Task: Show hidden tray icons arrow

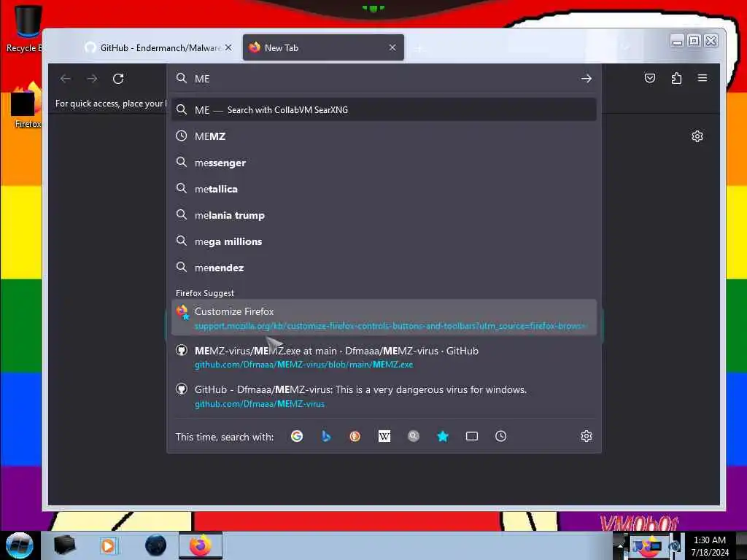Action: point(620,545)
